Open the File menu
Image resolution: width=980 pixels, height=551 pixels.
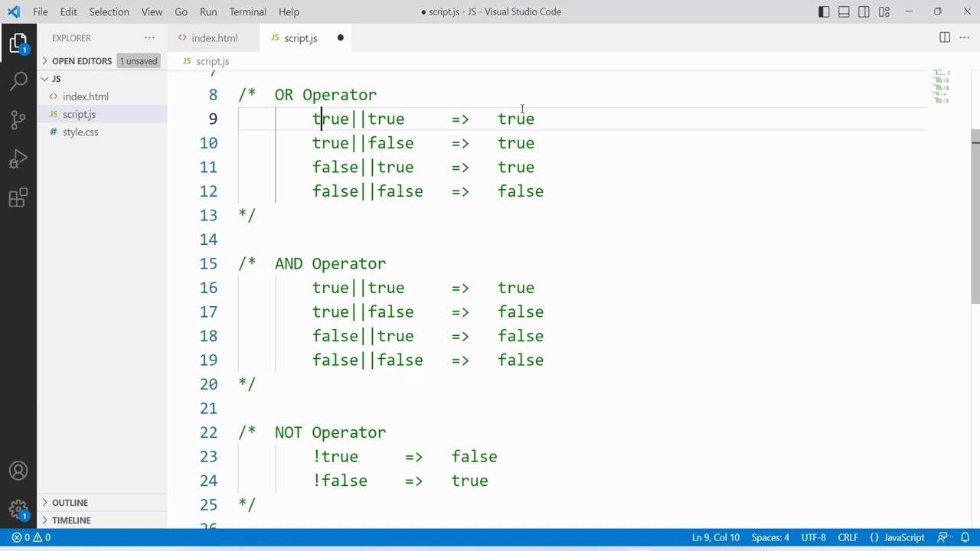coord(41,11)
